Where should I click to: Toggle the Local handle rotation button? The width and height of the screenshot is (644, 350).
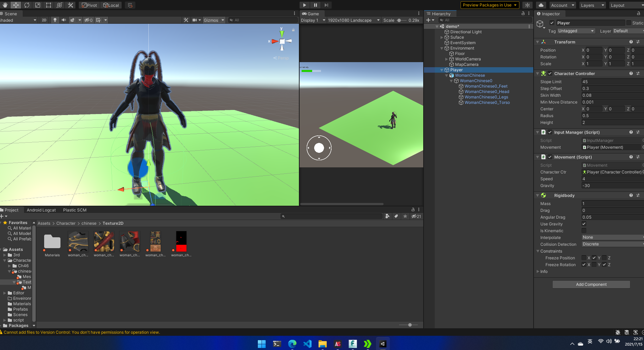(x=111, y=5)
